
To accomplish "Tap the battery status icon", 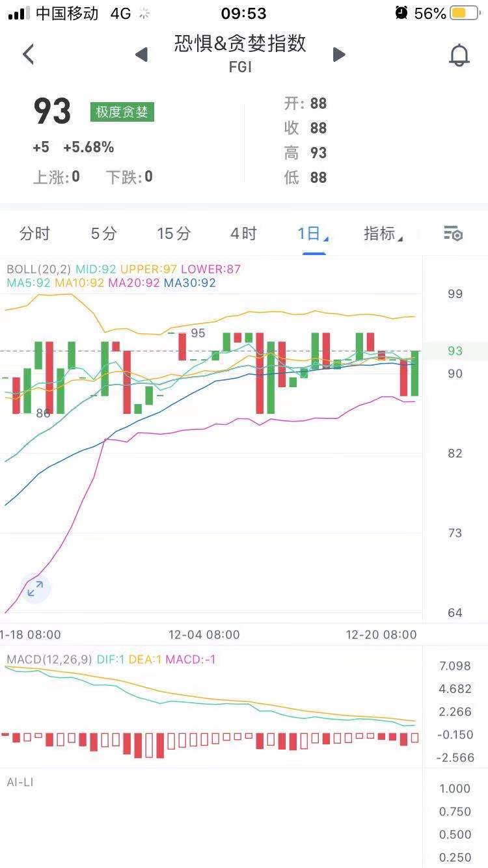I will [465, 13].
